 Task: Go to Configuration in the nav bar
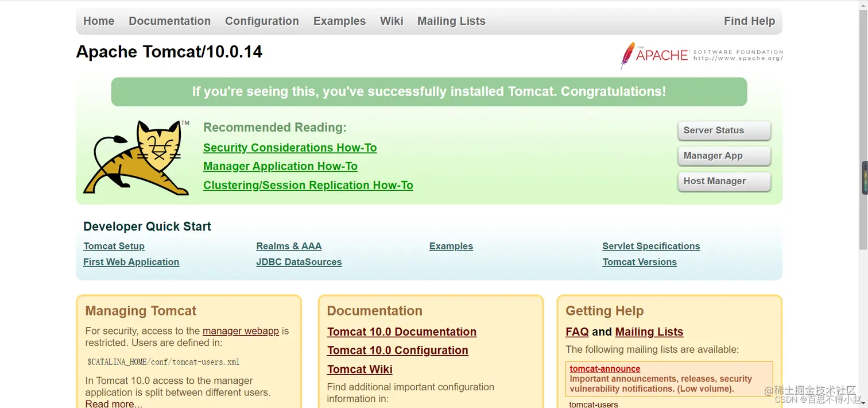(x=262, y=21)
